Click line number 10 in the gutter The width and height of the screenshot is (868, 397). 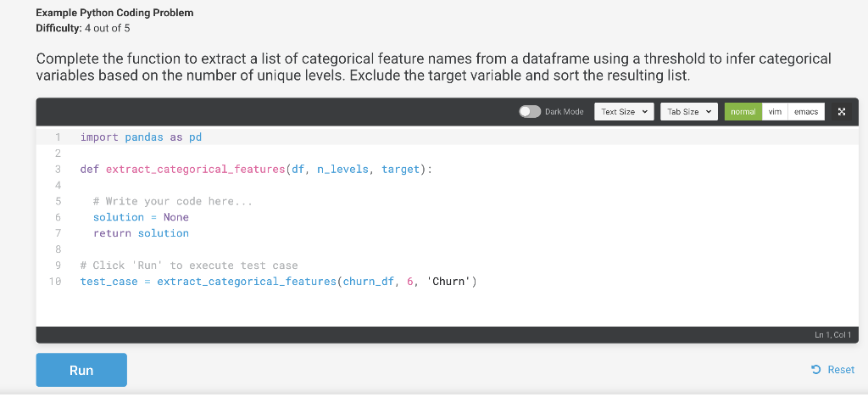click(55, 282)
